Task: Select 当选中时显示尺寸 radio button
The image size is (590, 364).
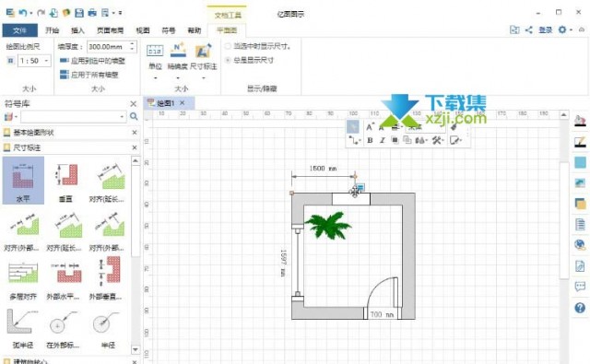Action: (228, 46)
